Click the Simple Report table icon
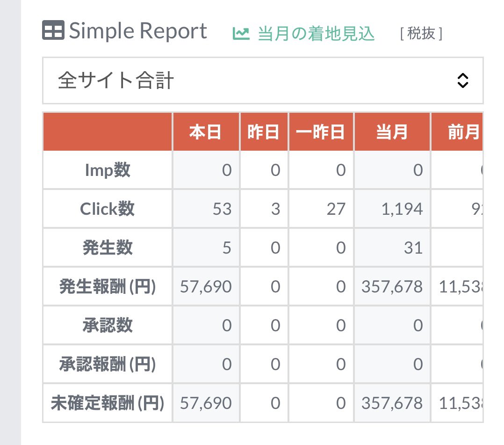 click(x=53, y=30)
